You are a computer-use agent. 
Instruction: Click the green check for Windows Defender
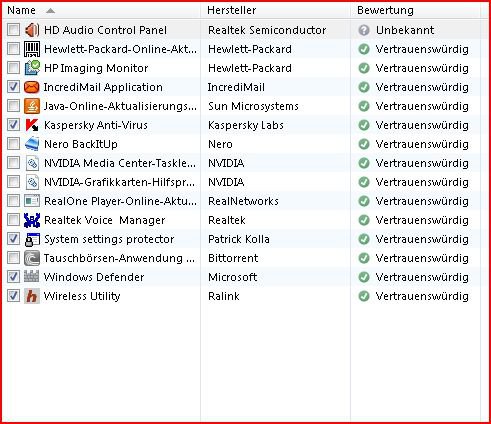tap(364, 277)
